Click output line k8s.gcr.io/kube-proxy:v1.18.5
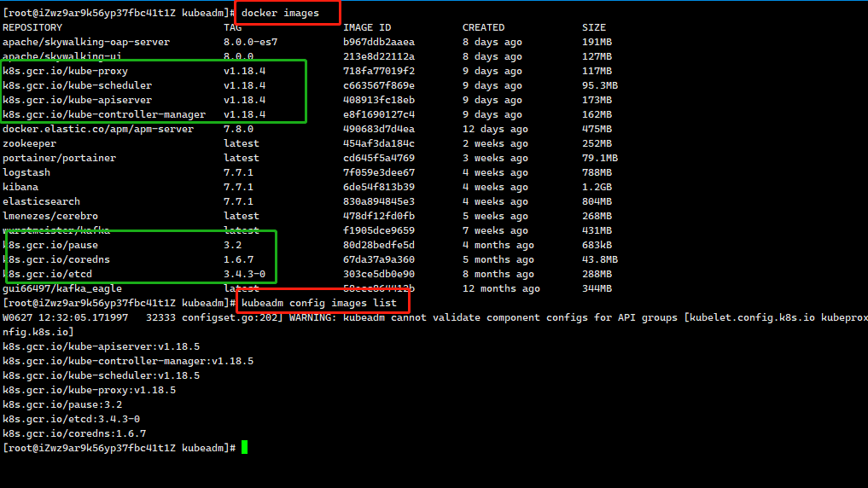Viewport: 868px width, 488px height. click(89, 390)
